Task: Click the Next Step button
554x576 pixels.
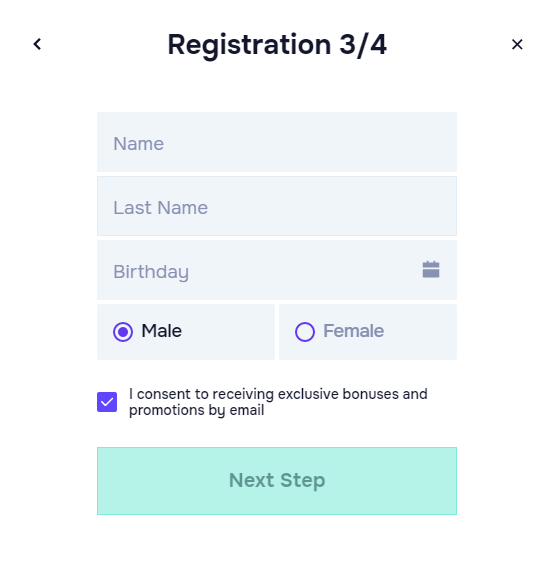Action: click(277, 481)
